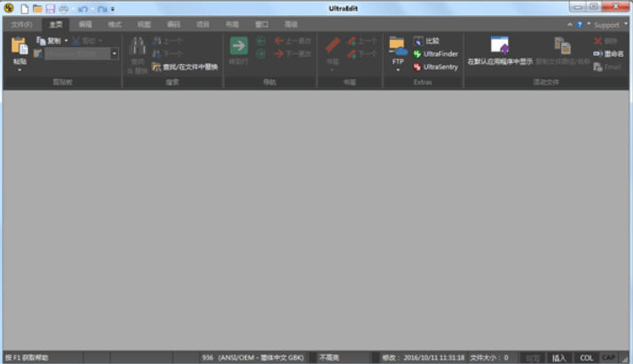This screenshot has width=633, height=364.
Task: Click the blue Help question mark icon
Action: coord(580,25)
